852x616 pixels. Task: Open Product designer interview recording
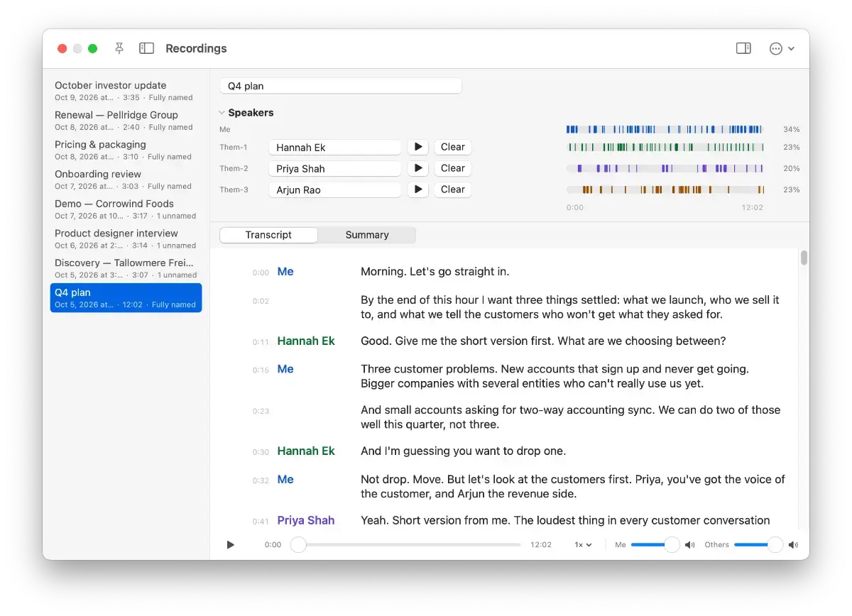point(126,238)
